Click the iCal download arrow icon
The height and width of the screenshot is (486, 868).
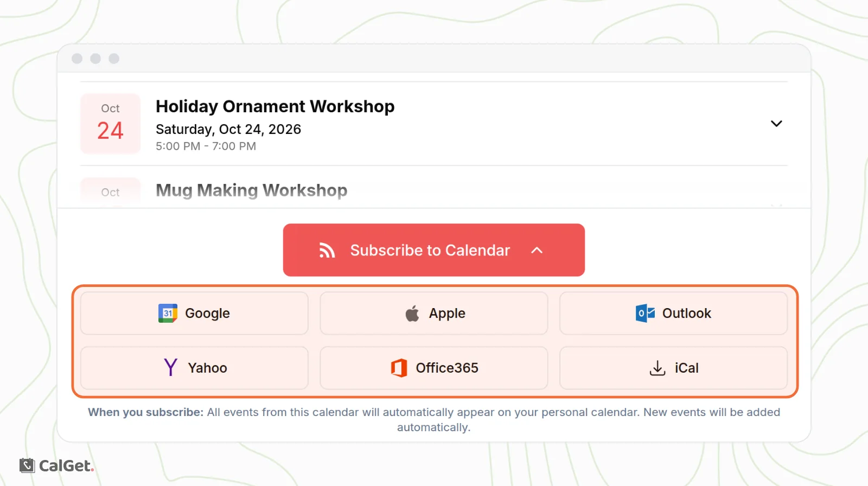click(658, 368)
